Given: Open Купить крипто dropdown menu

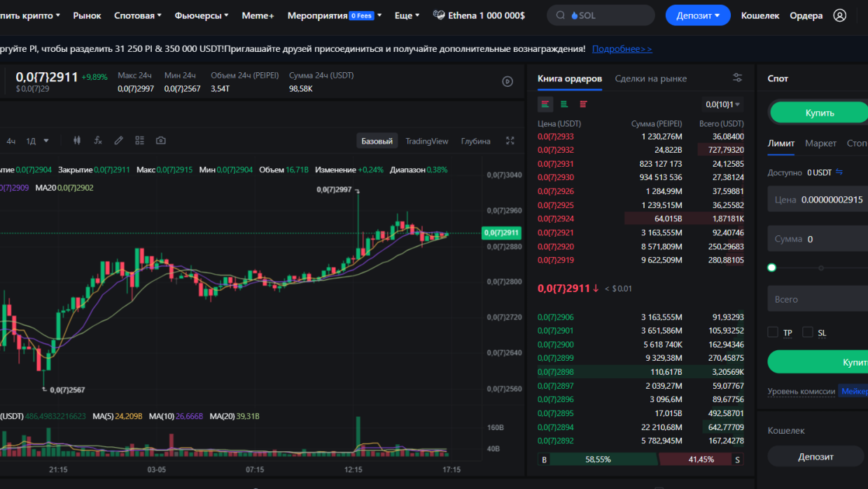Looking at the screenshot, I should (30, 15).
